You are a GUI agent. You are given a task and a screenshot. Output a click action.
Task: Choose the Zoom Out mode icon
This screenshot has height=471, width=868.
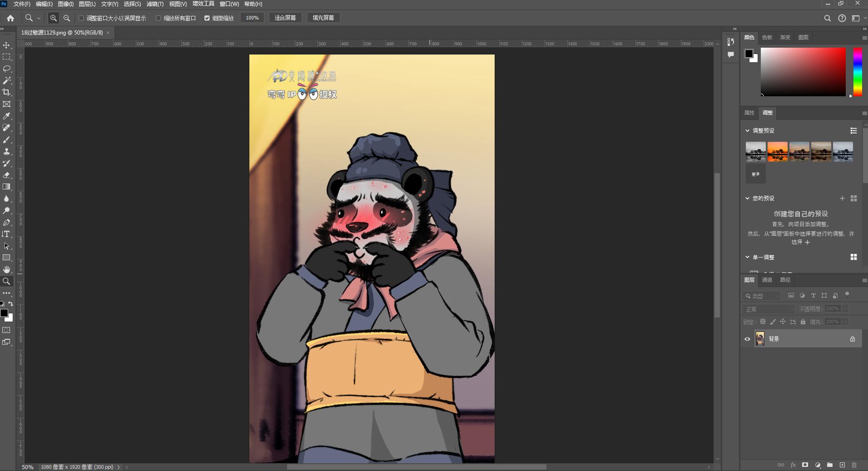click(67, 18)
